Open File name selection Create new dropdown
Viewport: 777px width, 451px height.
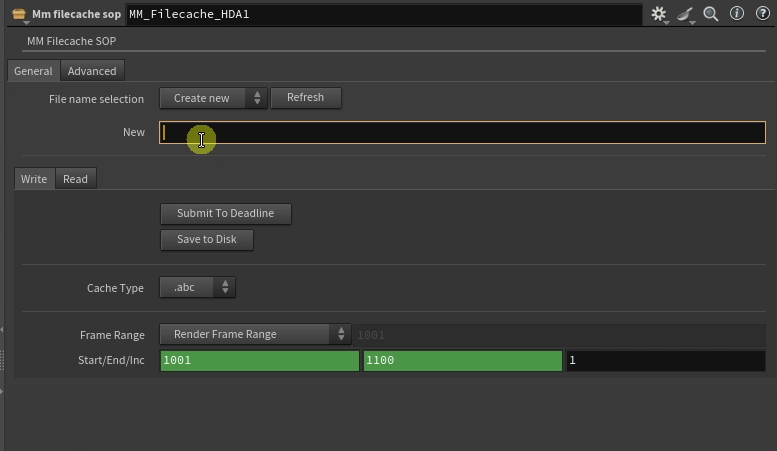[x=213, y=98]
